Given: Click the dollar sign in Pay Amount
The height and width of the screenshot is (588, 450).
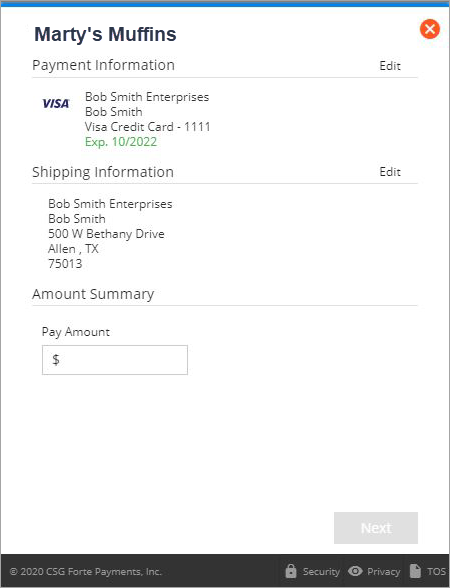Looking at the screenshot, I should (x=56, y=359).
